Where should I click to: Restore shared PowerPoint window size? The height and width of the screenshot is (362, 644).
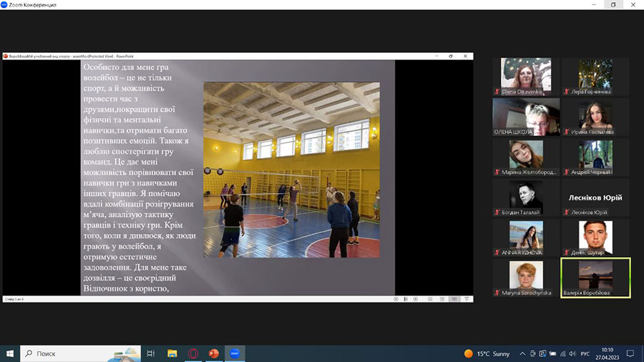pyautogui.click(x=451, y=57)
